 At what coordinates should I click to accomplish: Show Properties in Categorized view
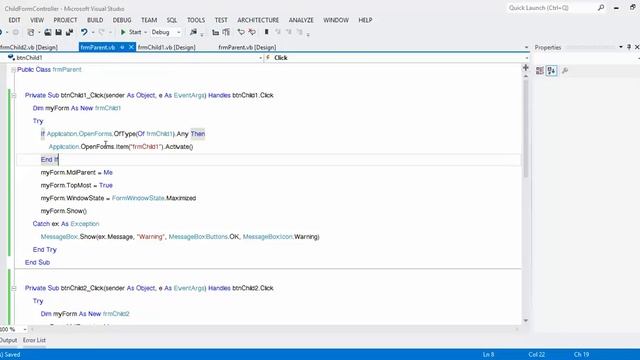[540, 71]
